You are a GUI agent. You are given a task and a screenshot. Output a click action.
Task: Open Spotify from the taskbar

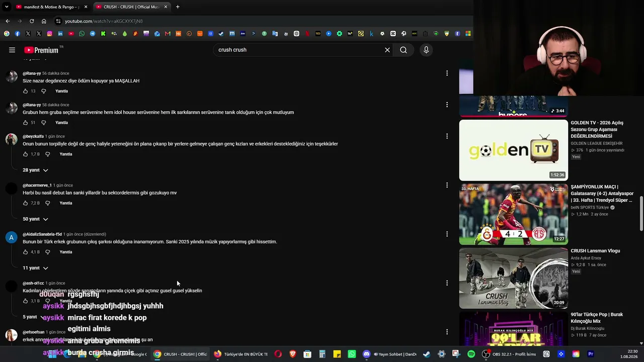(471, 354)
